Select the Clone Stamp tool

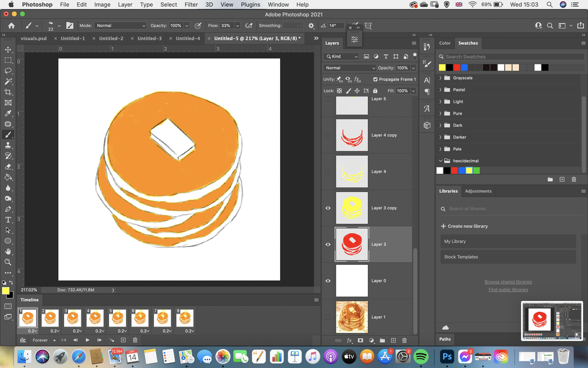pos(8,145)
